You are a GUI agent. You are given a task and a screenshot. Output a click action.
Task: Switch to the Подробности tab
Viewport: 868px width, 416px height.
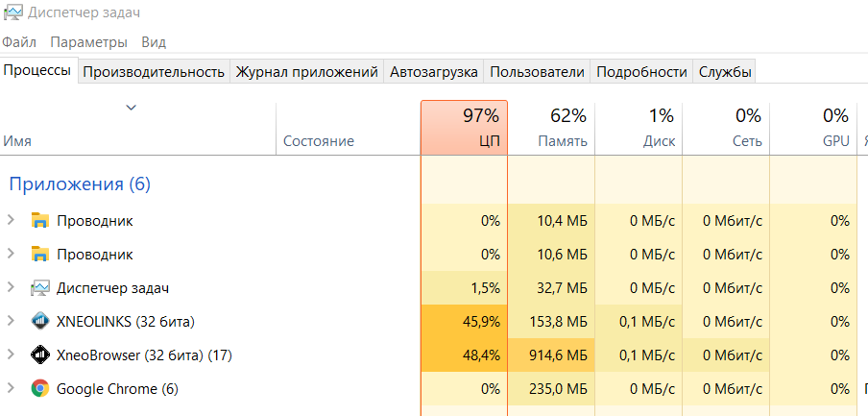pos(641,72)
